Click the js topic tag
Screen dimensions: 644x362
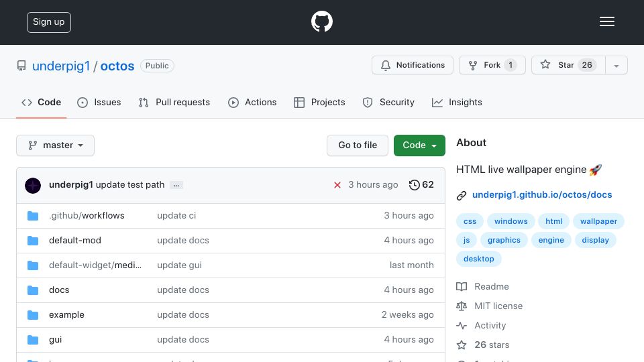tap(467, 240)
